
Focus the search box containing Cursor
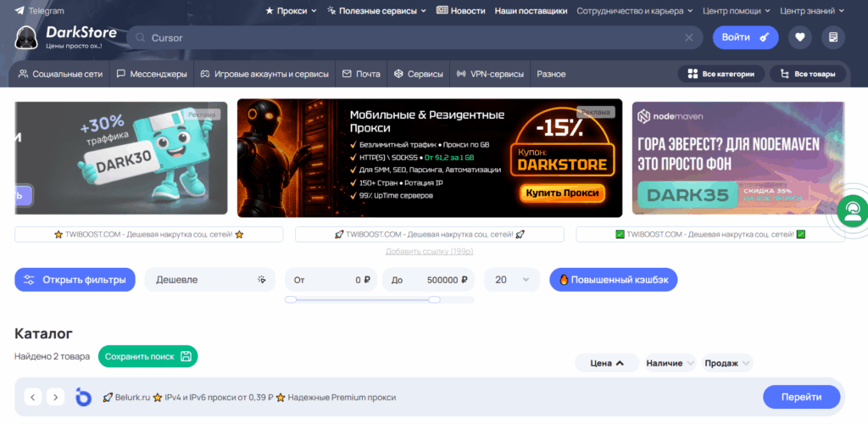pyautogui.click(x=415, y=37)
